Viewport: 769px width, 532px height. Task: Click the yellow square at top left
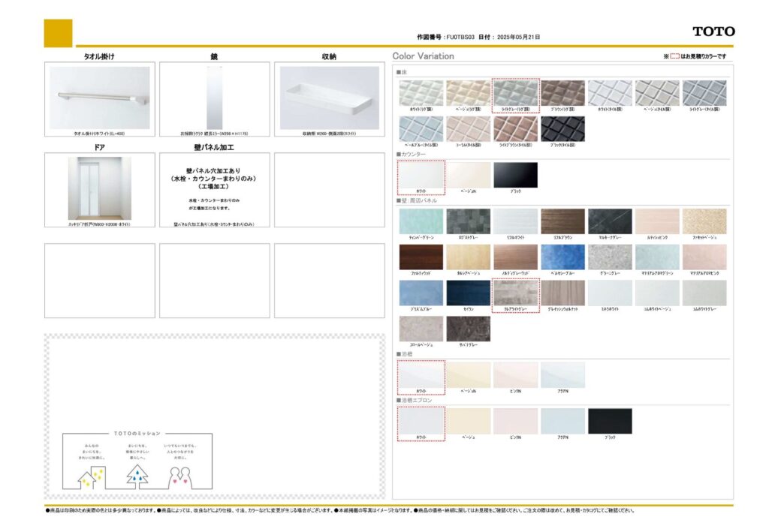[58, 33]
